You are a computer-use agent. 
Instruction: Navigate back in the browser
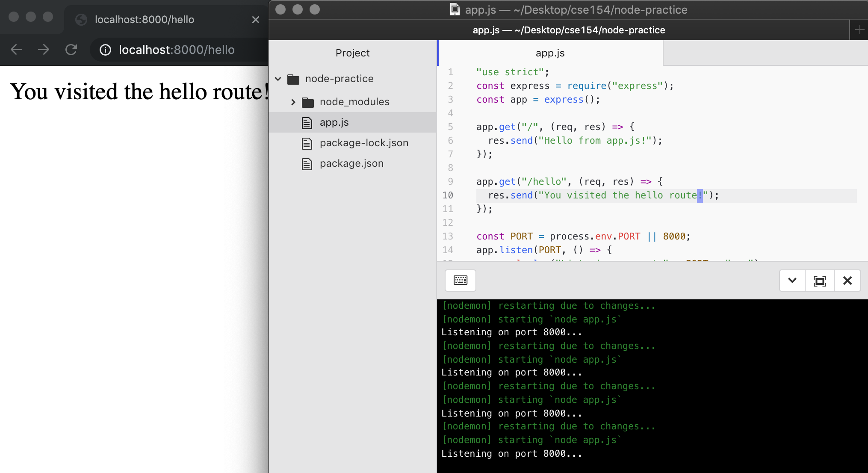coord(16,50)
